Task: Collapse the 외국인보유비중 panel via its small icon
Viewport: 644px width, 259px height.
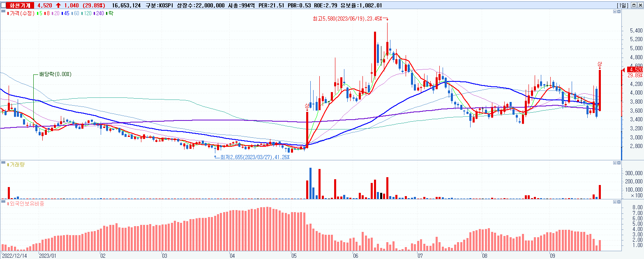Action: 615,202
